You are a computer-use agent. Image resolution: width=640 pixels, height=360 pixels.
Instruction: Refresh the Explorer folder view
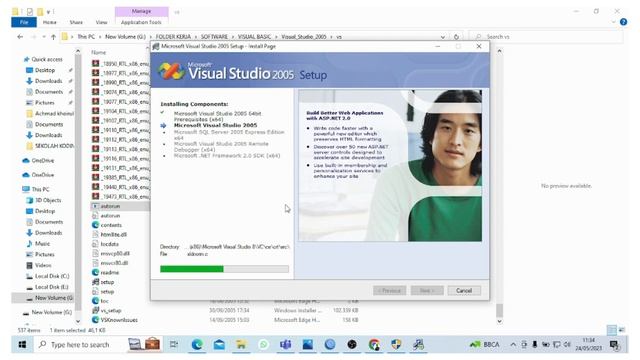click(x=456, y=37)
